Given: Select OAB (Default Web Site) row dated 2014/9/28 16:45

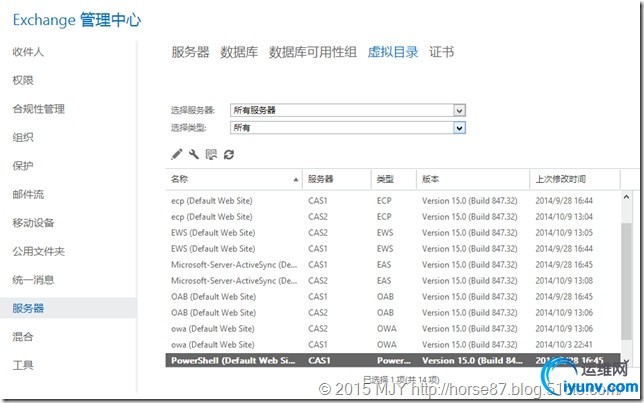Looking at the screenshot, I should pos(393,297).
